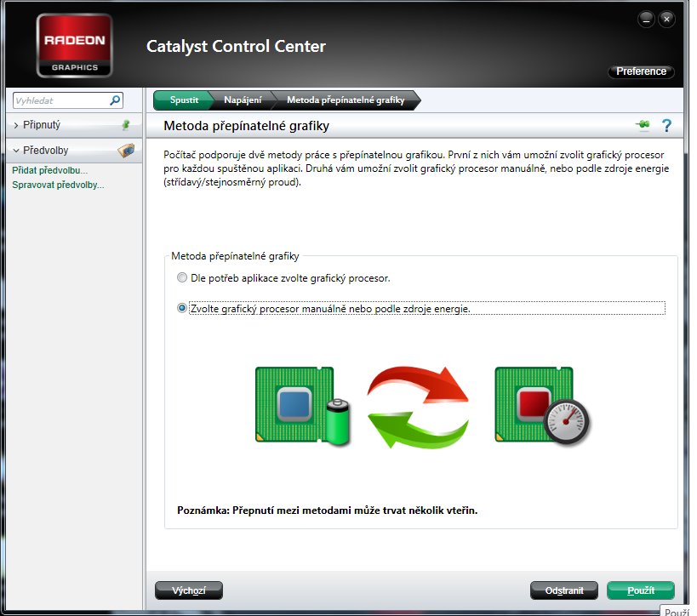
Task: Close the Catalyst Control Center window
Action: [666, 19]
